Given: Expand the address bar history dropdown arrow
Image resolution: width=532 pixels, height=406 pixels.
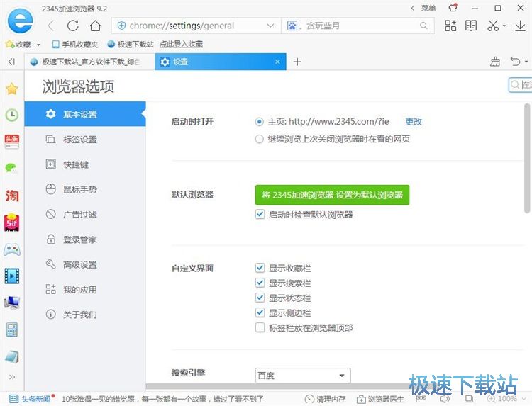Looking at the screenshot, I should point(270,26).
